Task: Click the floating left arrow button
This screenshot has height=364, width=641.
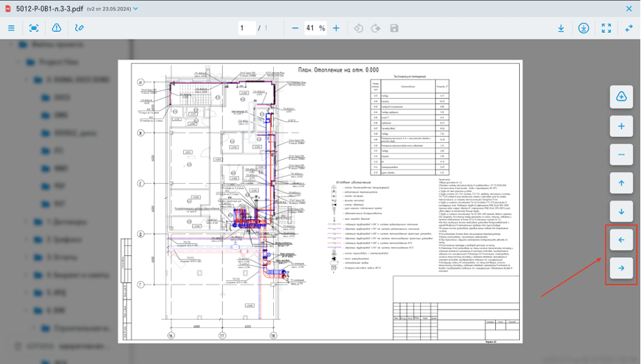Action: [x=621, y=240]
